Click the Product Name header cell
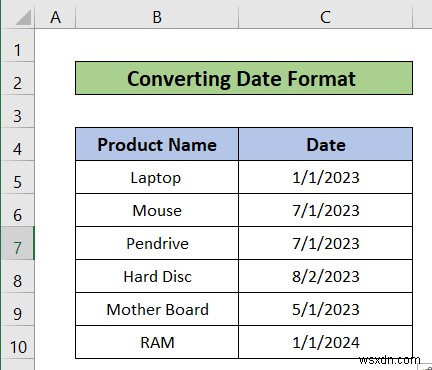The image size is (432, 370). (157, 144)
